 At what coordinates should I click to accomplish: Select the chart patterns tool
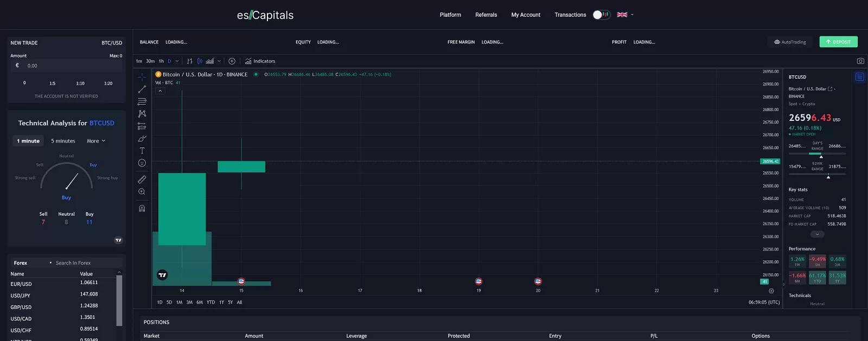coord(142,114)
